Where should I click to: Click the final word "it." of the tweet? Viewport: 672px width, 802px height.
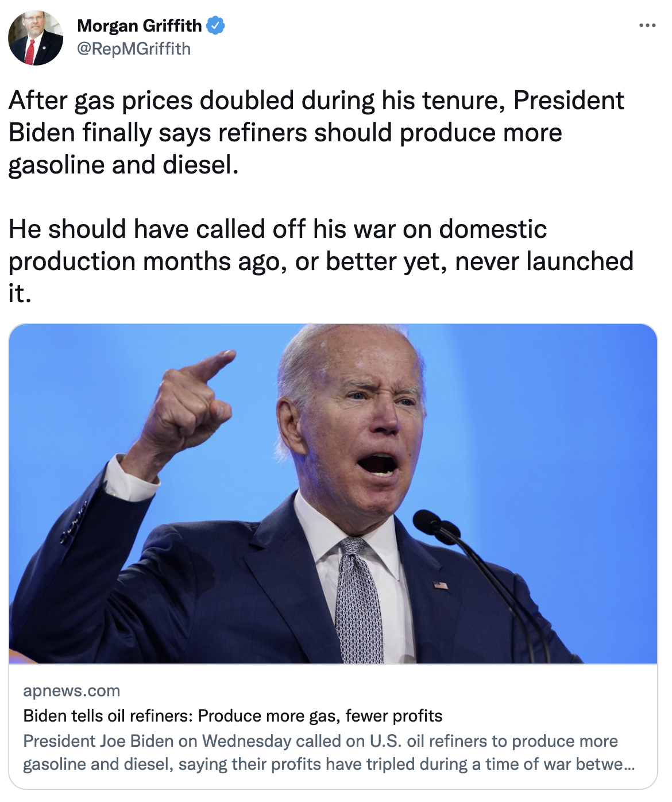20,294
